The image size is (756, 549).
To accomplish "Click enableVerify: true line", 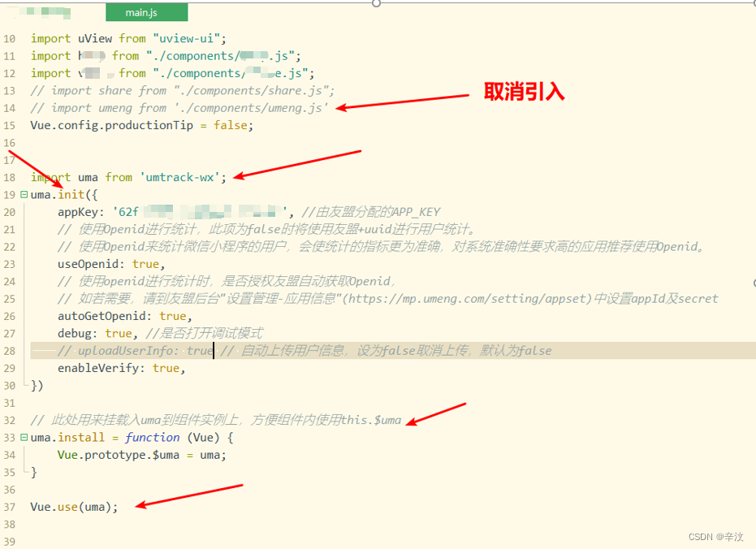I will [x=122, y=368].
